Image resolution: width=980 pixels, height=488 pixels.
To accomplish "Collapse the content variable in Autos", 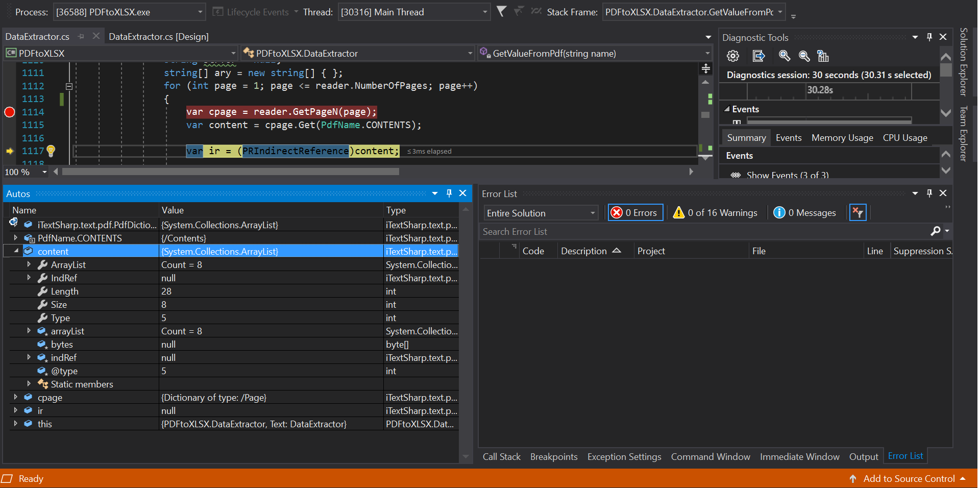I will (15, 251).
